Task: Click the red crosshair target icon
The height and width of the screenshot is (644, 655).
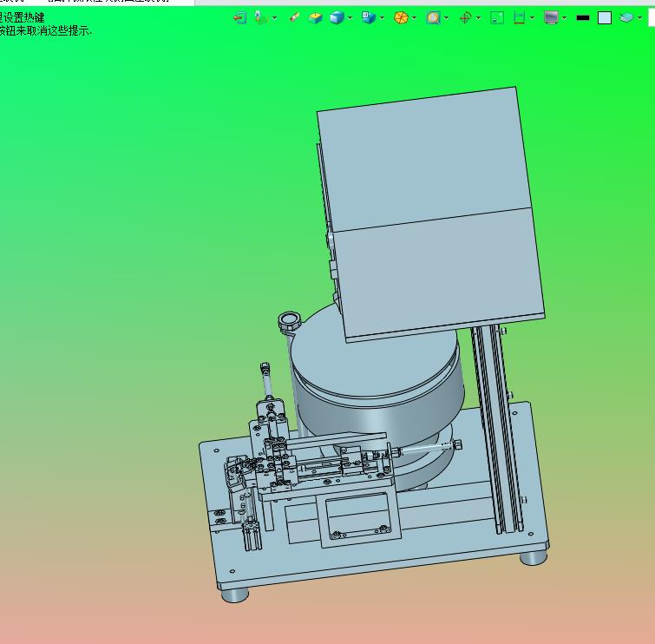Action: click(465, 18)
